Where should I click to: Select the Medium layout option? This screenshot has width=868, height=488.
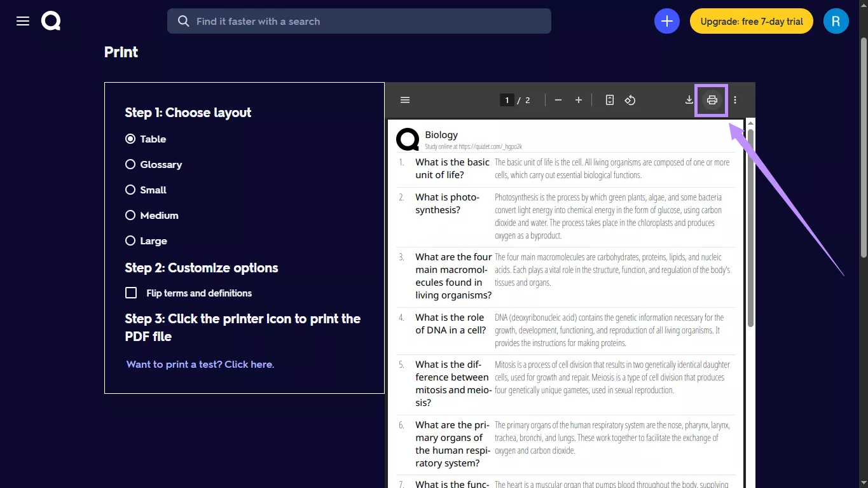[130, 215]
